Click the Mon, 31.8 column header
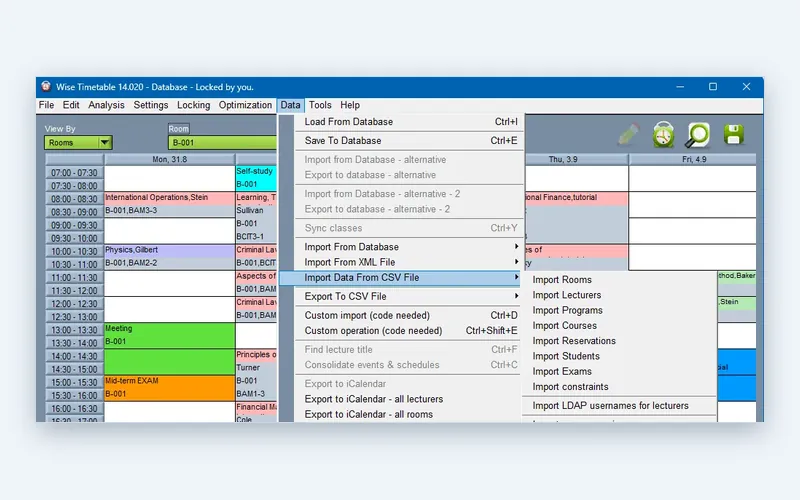 pos(169,159)
